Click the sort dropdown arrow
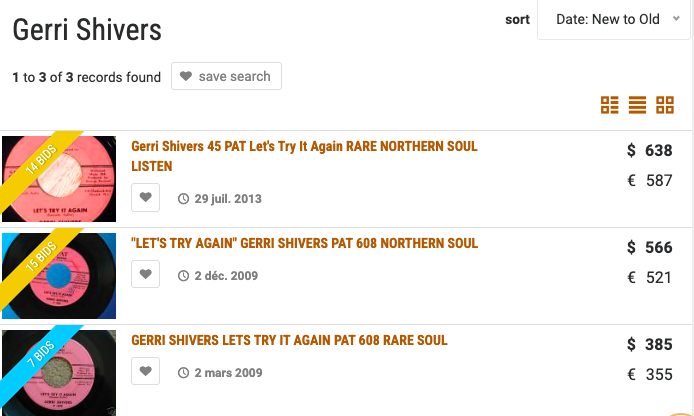Viewport: 694px width, 416px height. point(676,19)
